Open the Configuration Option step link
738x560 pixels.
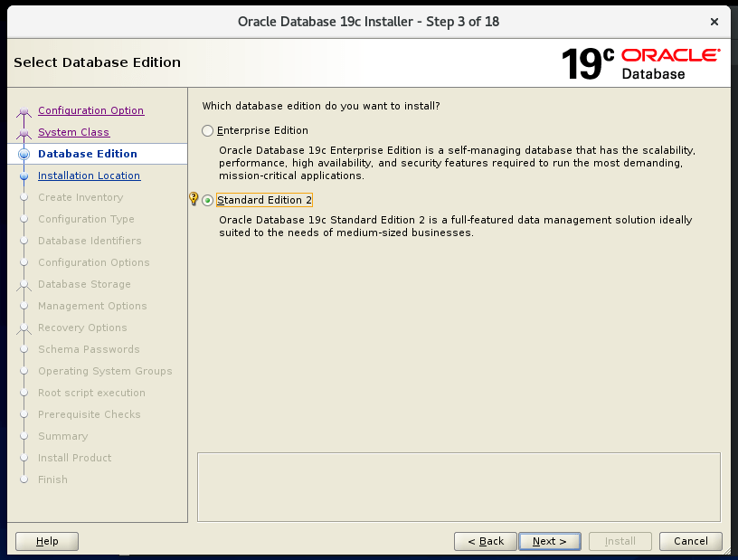(90, 110)
